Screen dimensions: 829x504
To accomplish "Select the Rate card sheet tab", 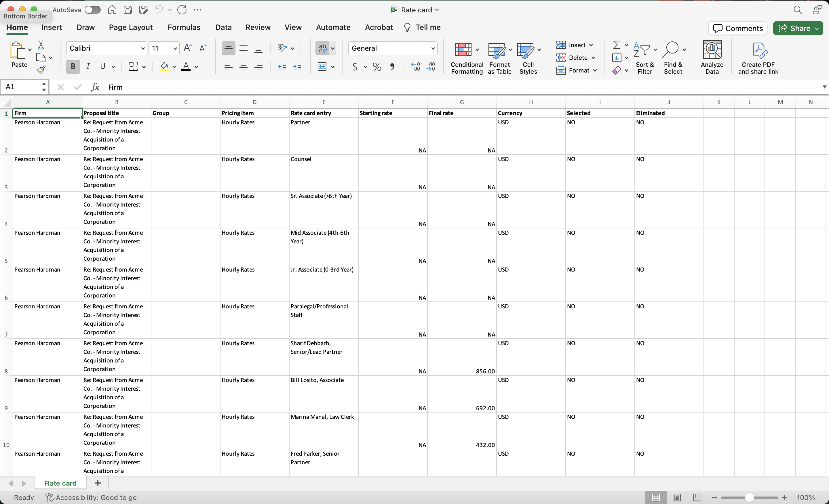I will (x=60, y=483).
